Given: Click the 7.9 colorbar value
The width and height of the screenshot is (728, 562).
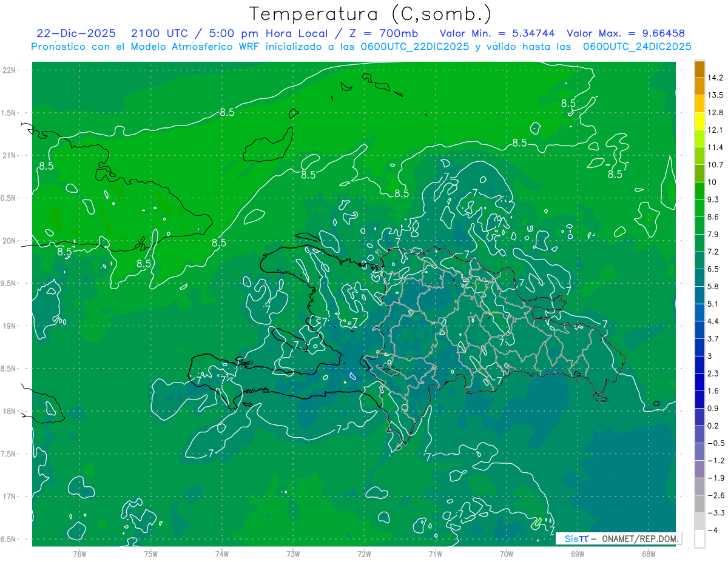Looking at the screenshot, I should (713, 235).
